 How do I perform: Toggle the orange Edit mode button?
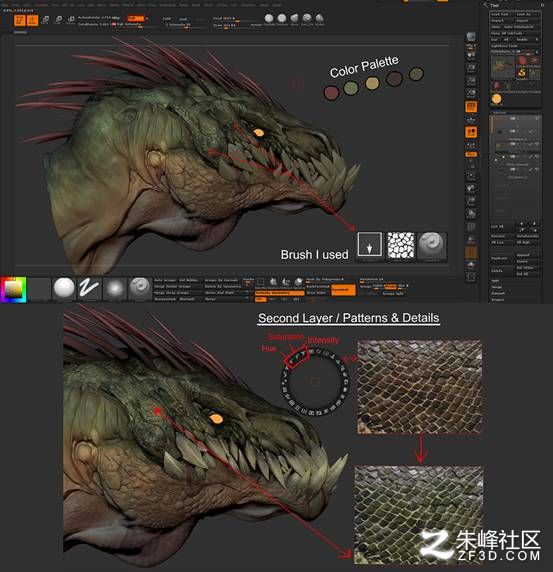click(x=20, y=20)
